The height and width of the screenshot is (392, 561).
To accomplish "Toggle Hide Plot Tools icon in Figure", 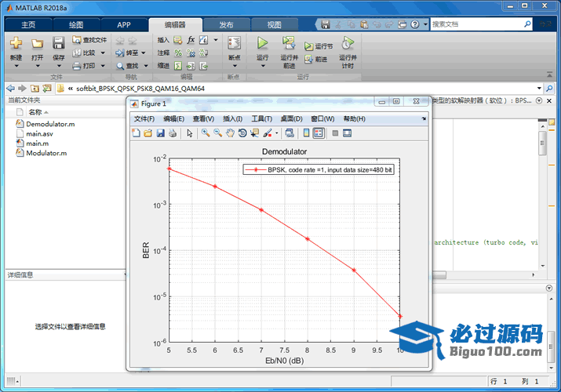I will click(335, 133).
